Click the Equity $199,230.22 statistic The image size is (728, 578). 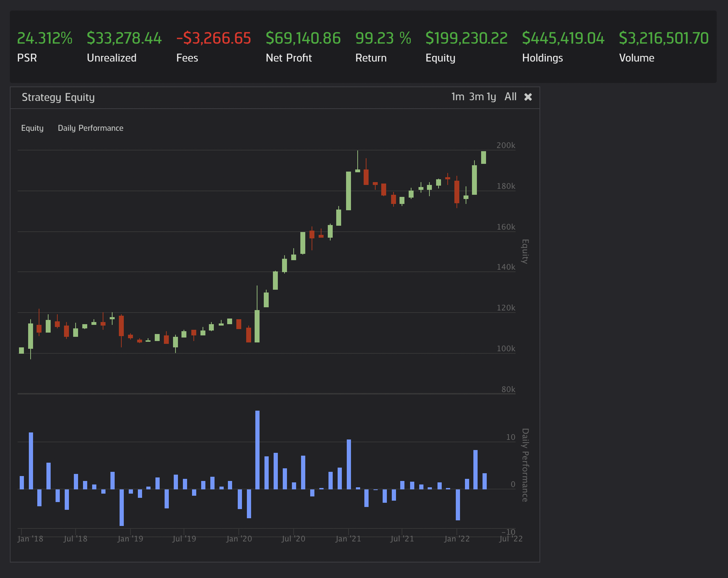466,38
